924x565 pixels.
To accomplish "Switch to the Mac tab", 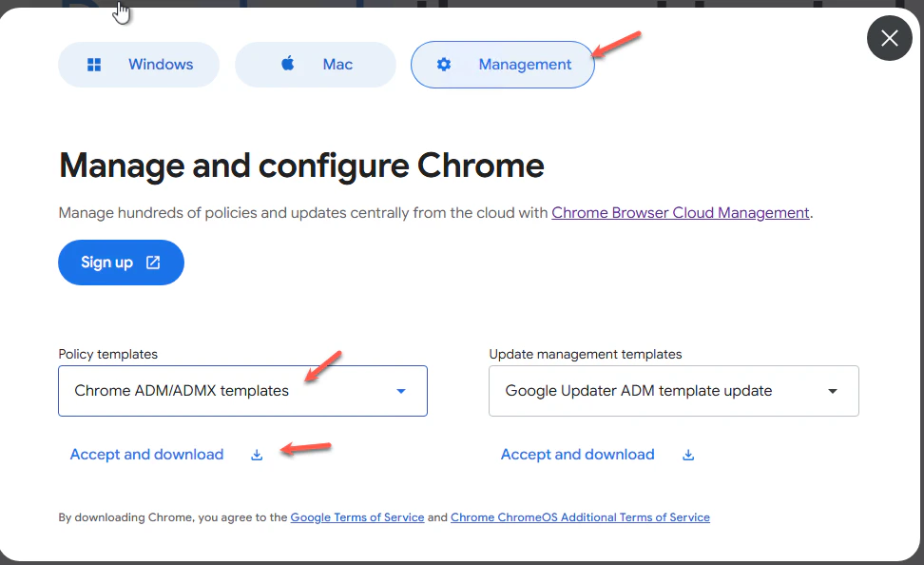I will (316, 65).
